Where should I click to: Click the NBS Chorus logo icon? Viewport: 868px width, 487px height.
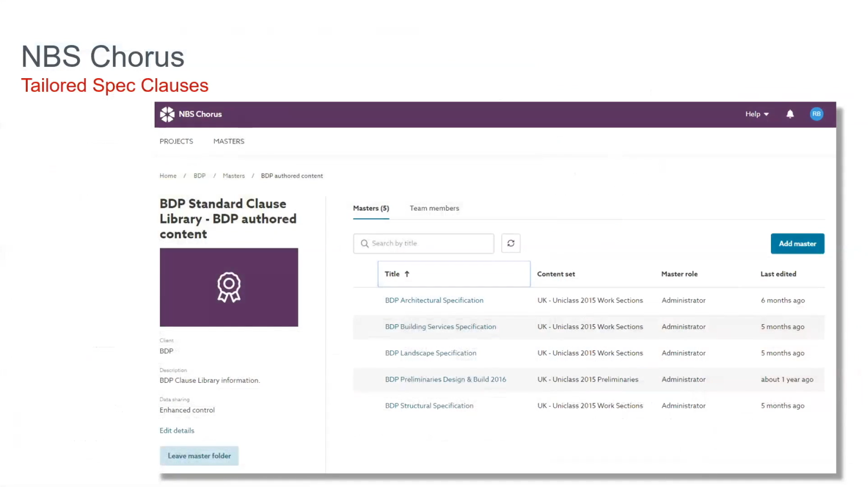167,114
